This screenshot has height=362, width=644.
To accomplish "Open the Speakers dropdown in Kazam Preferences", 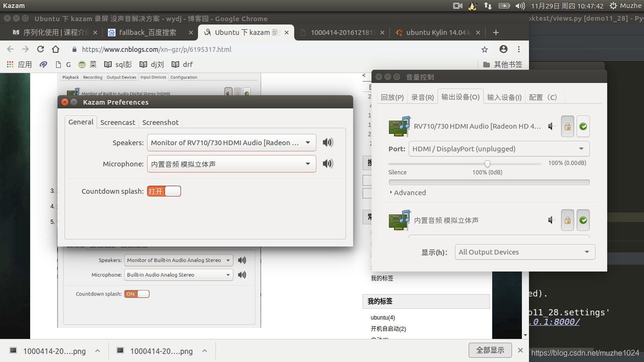I will [231, 142].
